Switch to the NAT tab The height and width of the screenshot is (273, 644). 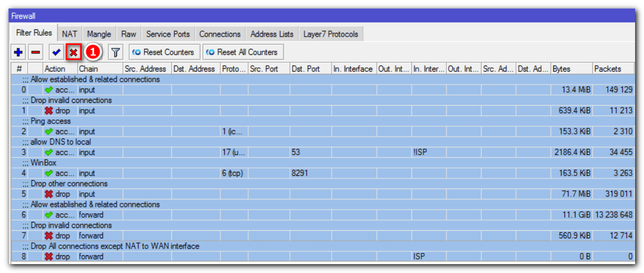pyautogui.click(x=70, y=34)
